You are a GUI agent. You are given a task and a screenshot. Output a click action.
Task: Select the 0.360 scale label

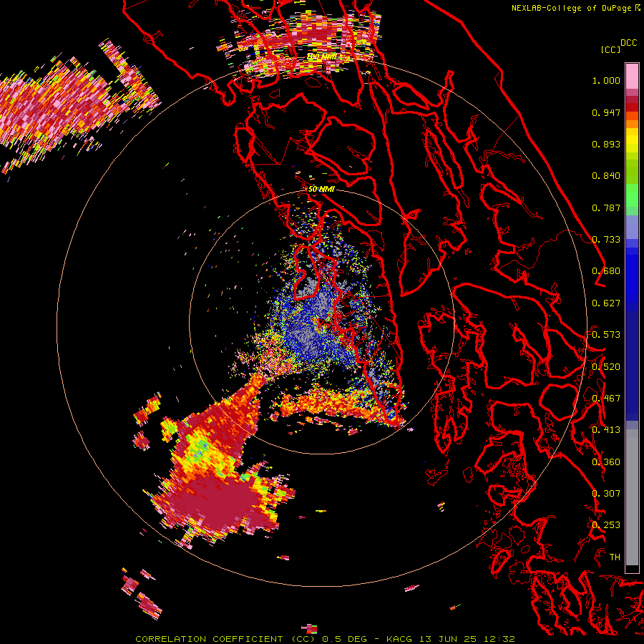pos(606,462)
